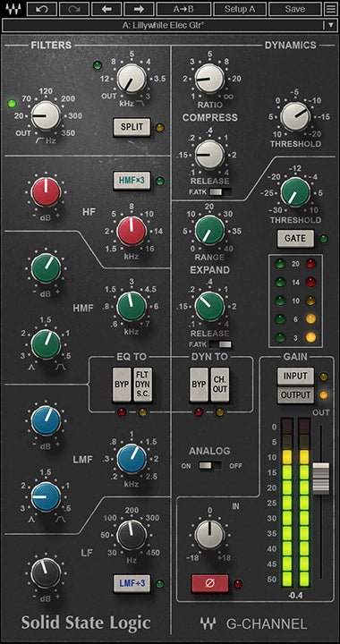This screenshot has width=340, height=644.
Task: Click the compressor RELEASE knob
Action: click(x=210, y=154)
